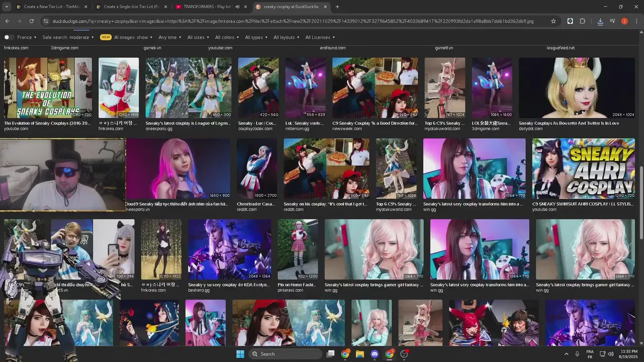The image size is (644, 362).
Task: Close the sneaky cosplay DuckDuckGo tab
Action: 325,7
